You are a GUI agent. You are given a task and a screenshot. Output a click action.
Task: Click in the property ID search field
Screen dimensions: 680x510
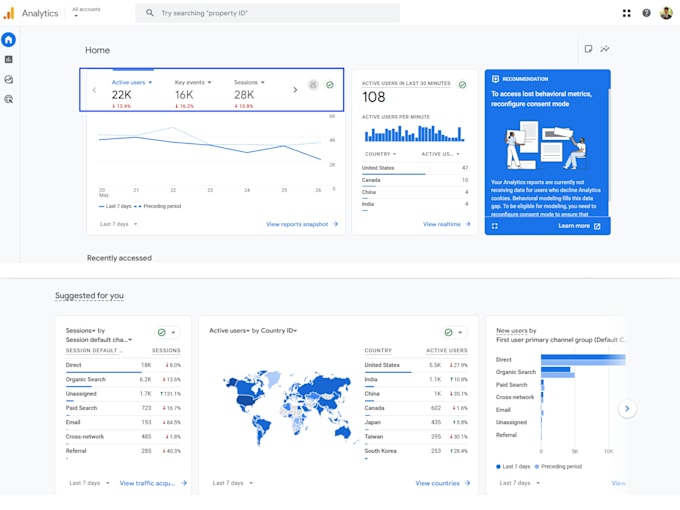click(267, 13)
